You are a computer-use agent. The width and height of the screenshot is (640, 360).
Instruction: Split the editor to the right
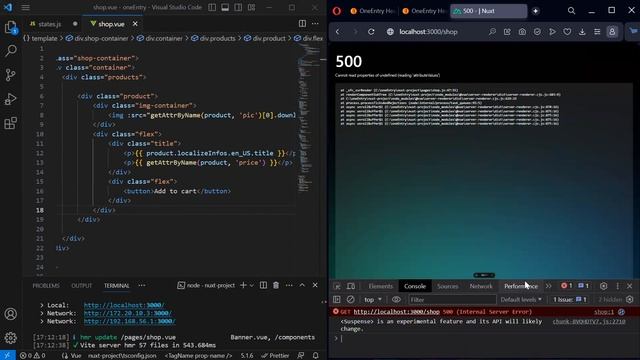(x=302, y=24)
